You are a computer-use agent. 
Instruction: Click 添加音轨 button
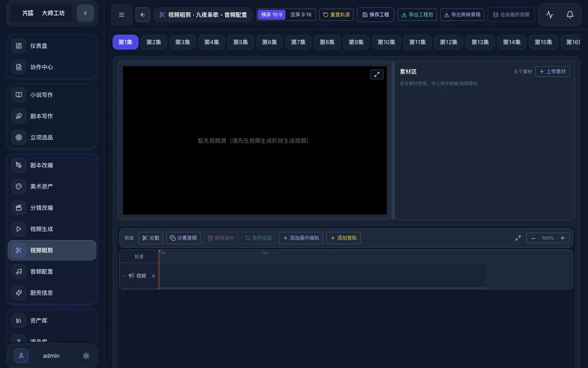tap(343, 238)
